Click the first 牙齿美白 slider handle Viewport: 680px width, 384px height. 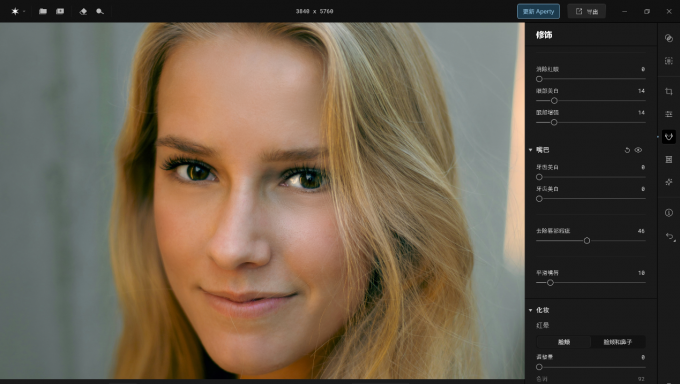(539, 177)
